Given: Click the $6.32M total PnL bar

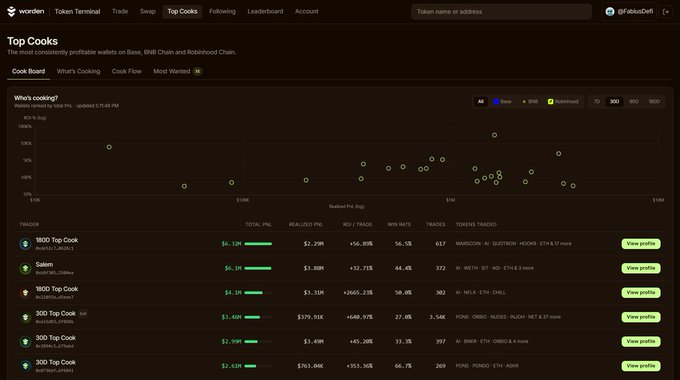Looking at the screenshot, I should pos(258,244).
